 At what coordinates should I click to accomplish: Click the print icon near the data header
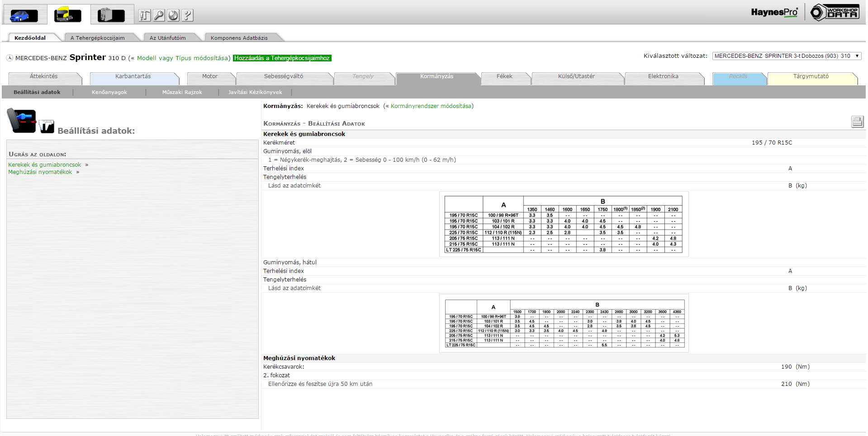(857, 122)
